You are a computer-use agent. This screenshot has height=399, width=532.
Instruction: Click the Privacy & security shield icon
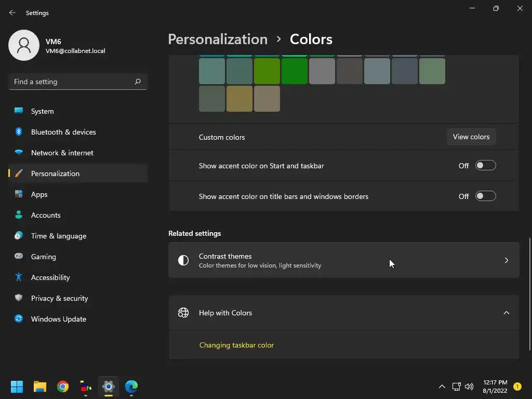pos(19,298)
